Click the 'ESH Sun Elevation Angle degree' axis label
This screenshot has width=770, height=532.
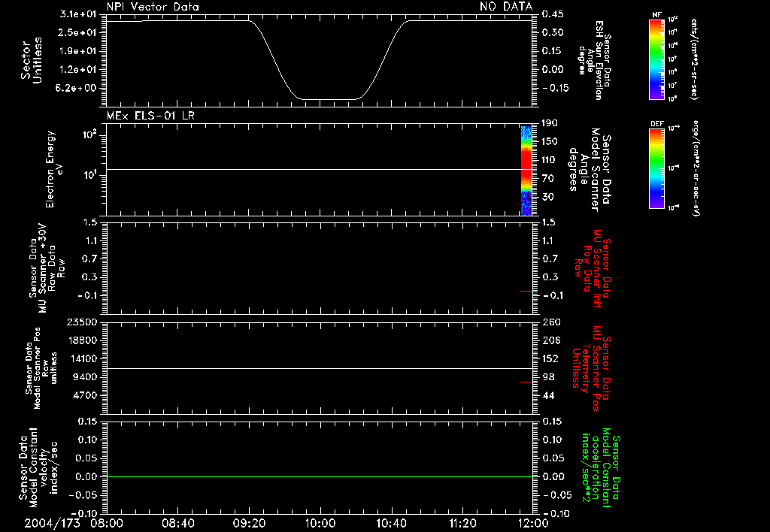click(595, 60)
